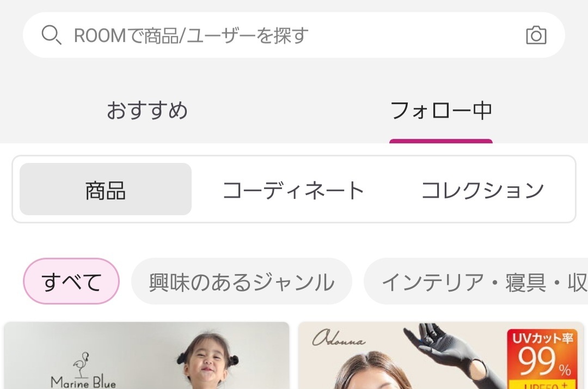Select the フォロー中 tab

[441, 111]
